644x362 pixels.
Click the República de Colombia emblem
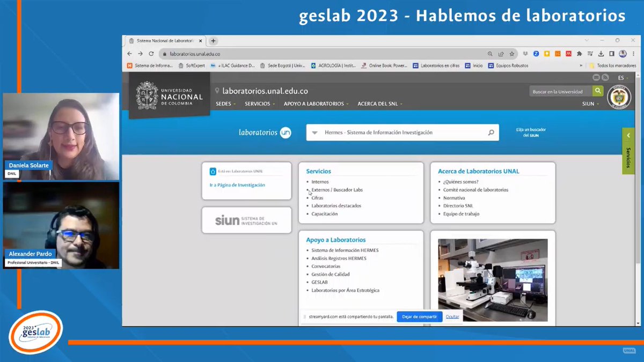[x=619, y=98]
